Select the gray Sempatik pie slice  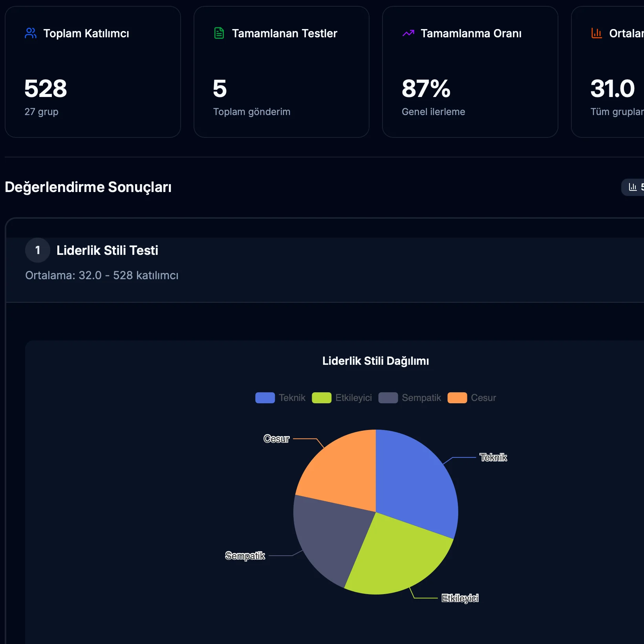[x=330, y=538]
